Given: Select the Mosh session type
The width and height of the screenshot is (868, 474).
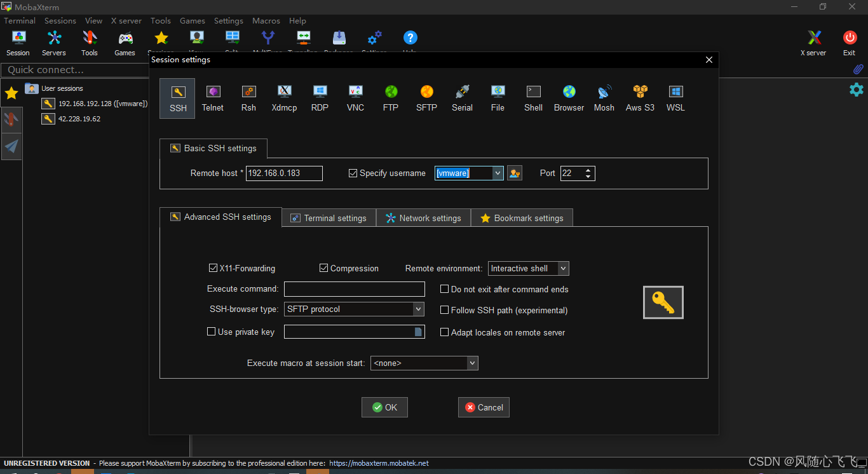Looking at the screenshot, I should pos(604,98).
